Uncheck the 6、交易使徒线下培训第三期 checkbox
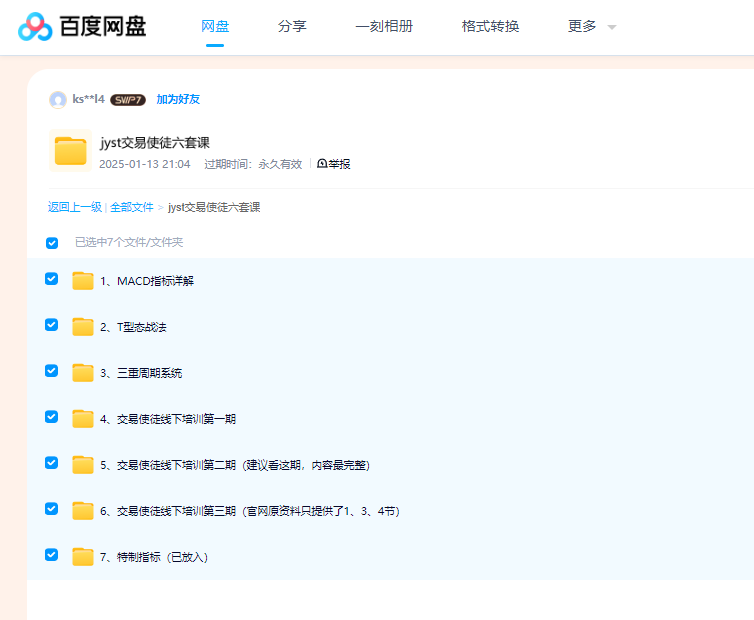Screen dimensions: 754x620 point(51,509)
